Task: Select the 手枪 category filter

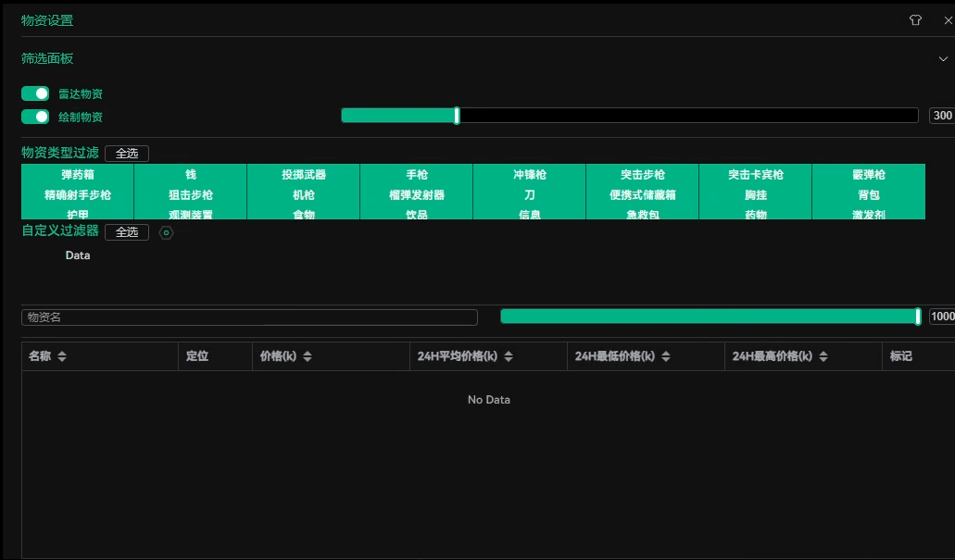Action: point(417,174)
